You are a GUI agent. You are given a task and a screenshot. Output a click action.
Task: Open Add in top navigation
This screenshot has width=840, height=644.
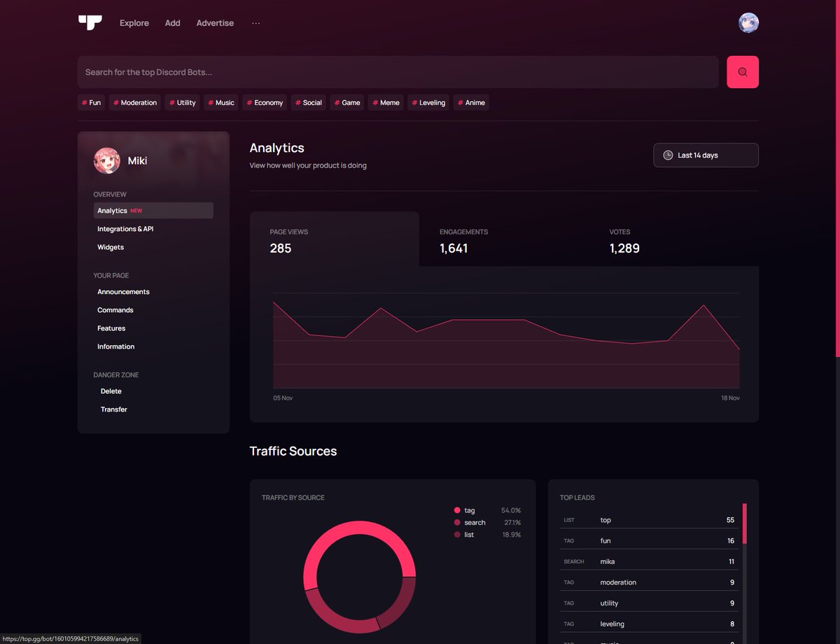tap(173, 23)
